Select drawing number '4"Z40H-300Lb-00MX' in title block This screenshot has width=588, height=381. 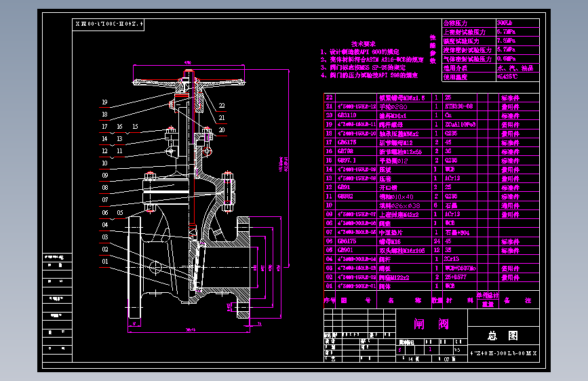(503, 353)
